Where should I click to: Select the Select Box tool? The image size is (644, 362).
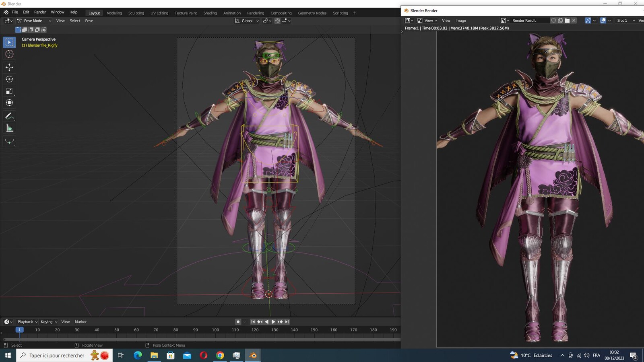point(9,42)
